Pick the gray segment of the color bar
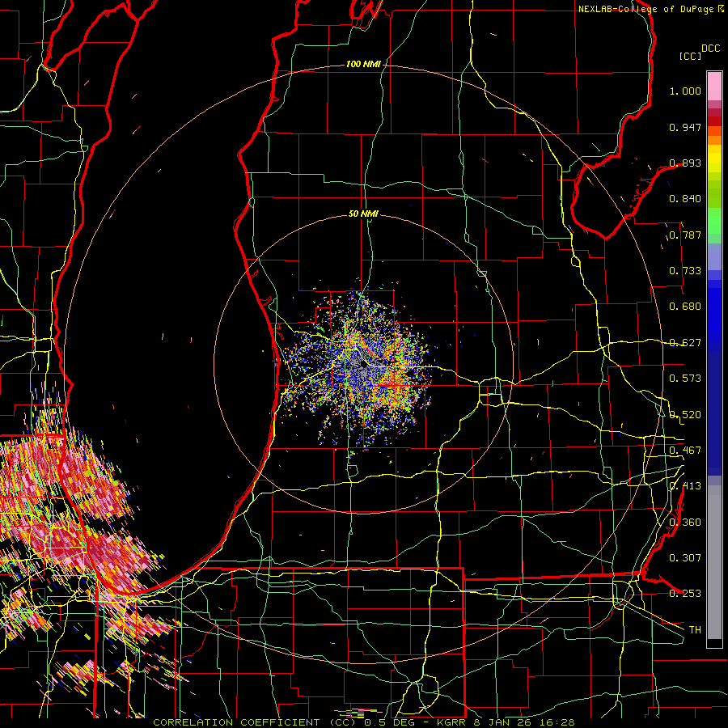This screenshot has height=728, width=728. click(714, 562)
